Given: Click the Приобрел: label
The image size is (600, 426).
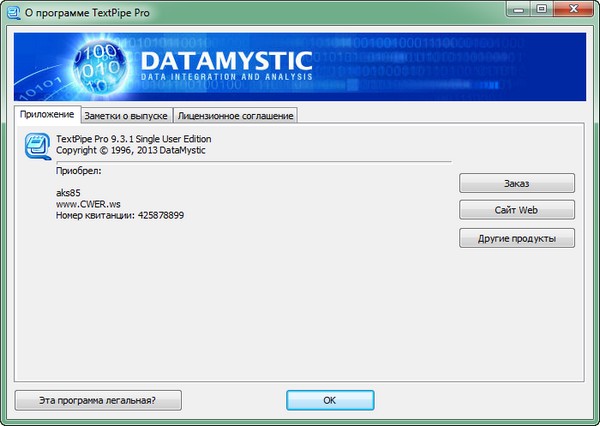Looking at the screenshot, I should [79, 171].
